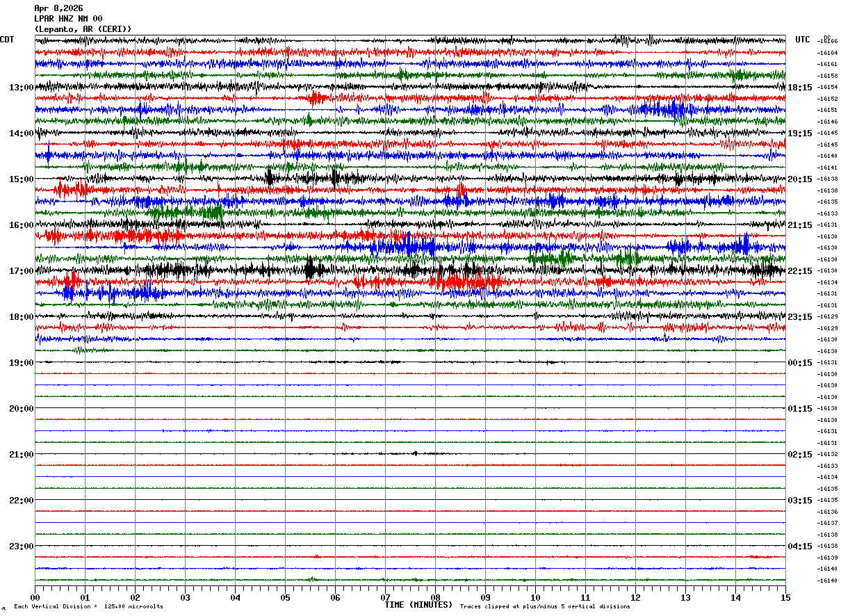This screenshot has height=616, width=841.
Task: Click the location label '(Lepanto, AR (CERI))'
Action: (x=83, y=29)
